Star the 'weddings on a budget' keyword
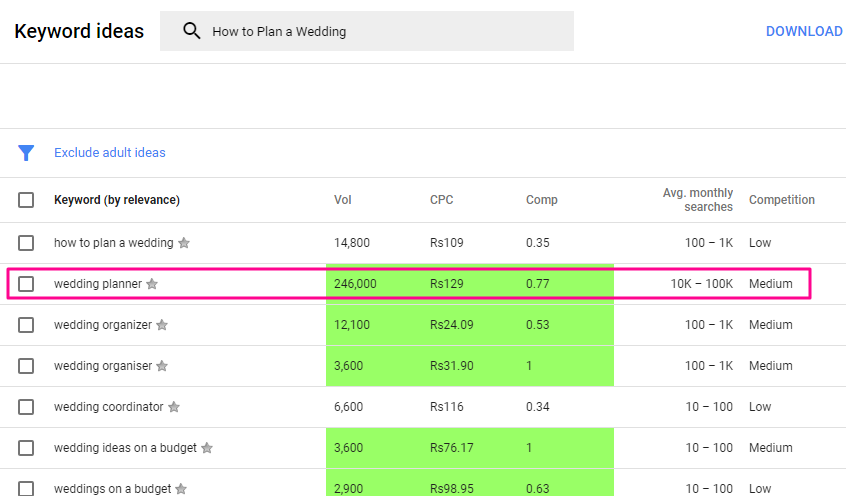846x496 pixels. click(181, 489)
